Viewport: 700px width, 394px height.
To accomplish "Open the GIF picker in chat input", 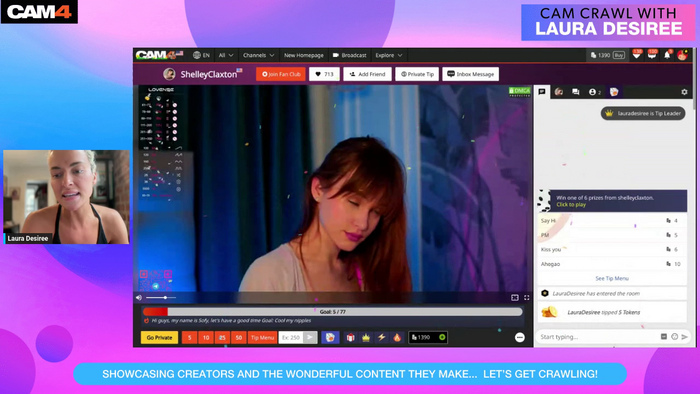I will [x=664, y=336].
